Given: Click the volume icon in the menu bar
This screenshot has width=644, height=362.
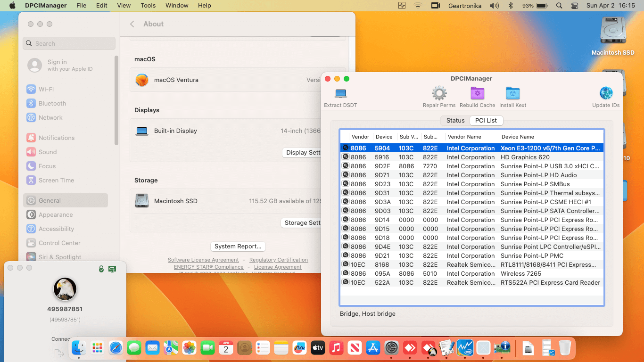Looking at the screenshot, I should coord(494,6).
